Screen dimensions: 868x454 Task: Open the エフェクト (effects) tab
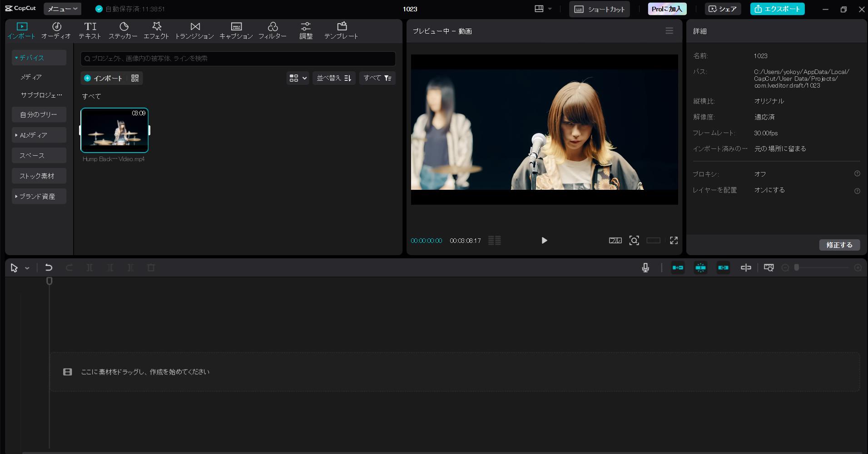click(x=156, y=30)
